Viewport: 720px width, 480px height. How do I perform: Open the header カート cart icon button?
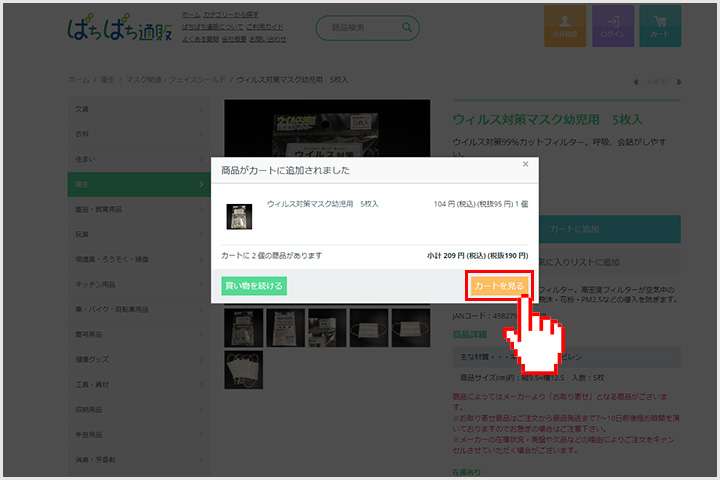point(660,26)
